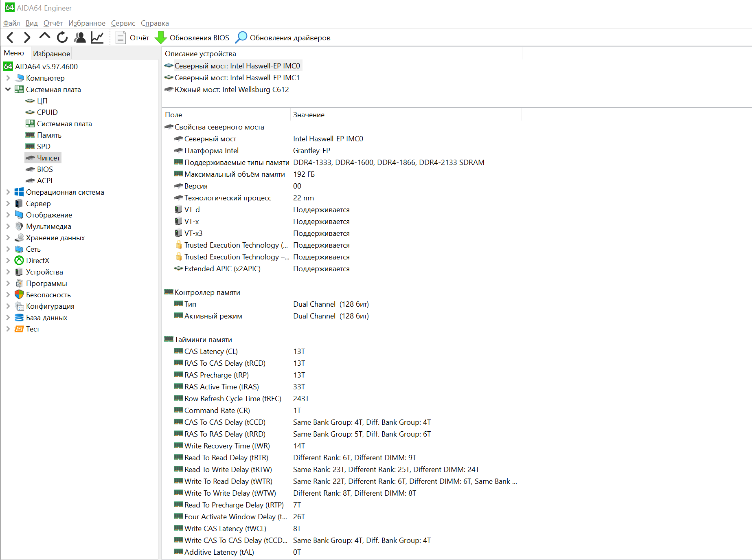Expand the Устройства tree node
This screenshot has width=752, height=560.
[8, 272]
